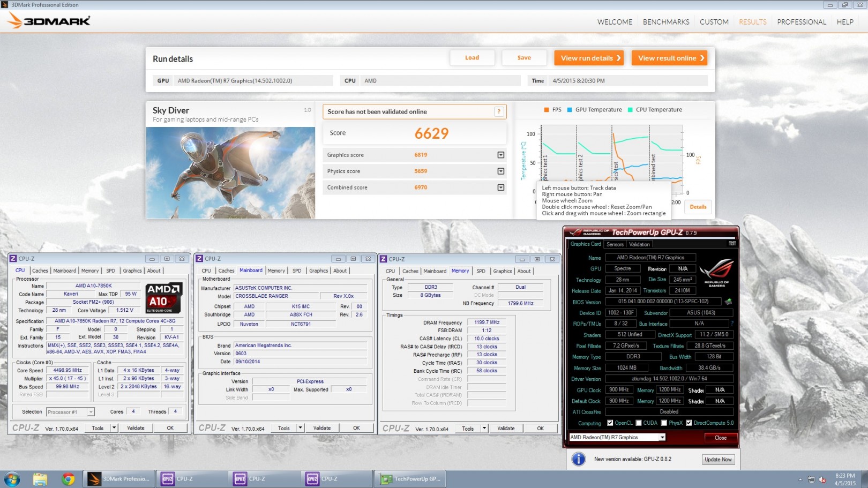
Task: Take a GPU-Z screenshot with camera icon
Action: coord(732,244)
